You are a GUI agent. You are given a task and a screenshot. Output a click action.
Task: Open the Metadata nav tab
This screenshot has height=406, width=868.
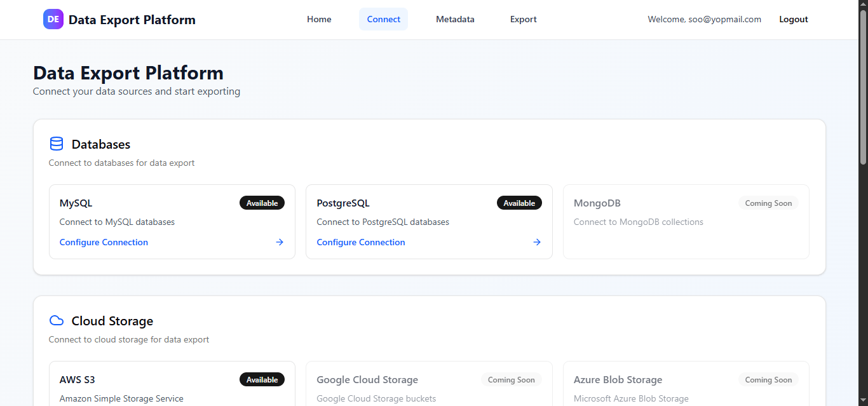tap(455, 19)
